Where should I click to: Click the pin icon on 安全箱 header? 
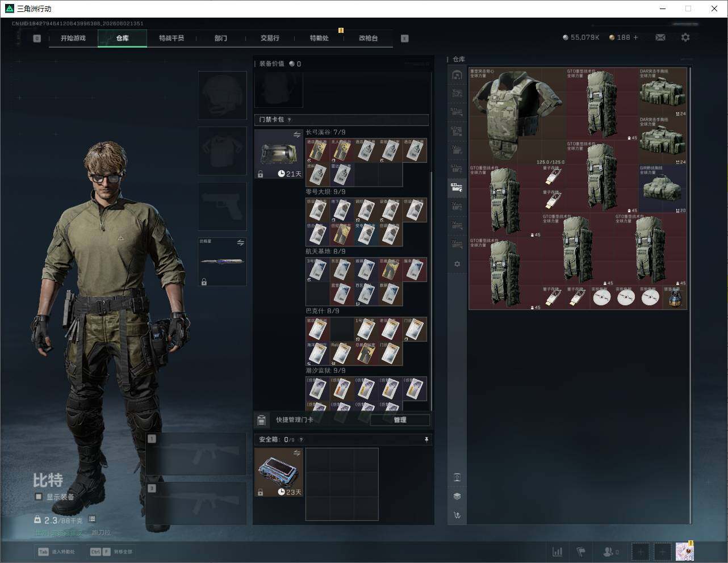(x=426, y=439)
